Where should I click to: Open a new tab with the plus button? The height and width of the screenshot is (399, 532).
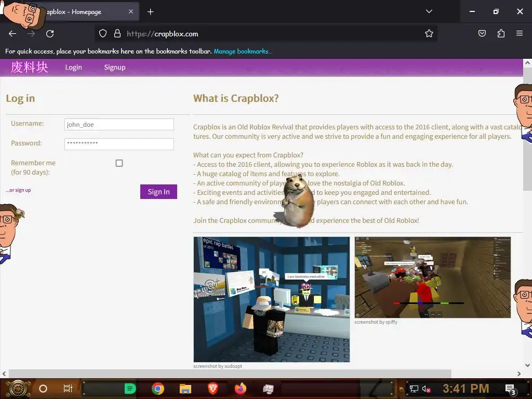coord(150,12)
